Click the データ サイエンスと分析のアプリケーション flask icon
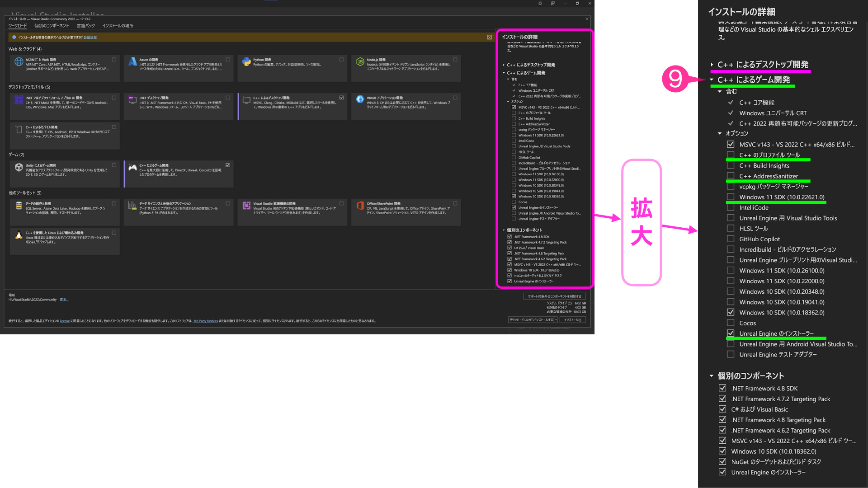 coord(132,206)
